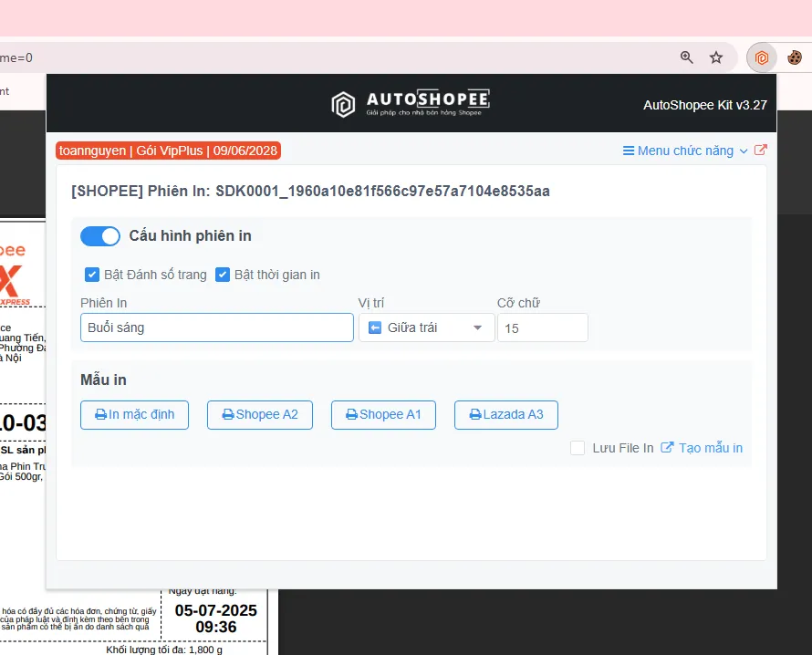Open popup in new window via external-link icon

760,151
